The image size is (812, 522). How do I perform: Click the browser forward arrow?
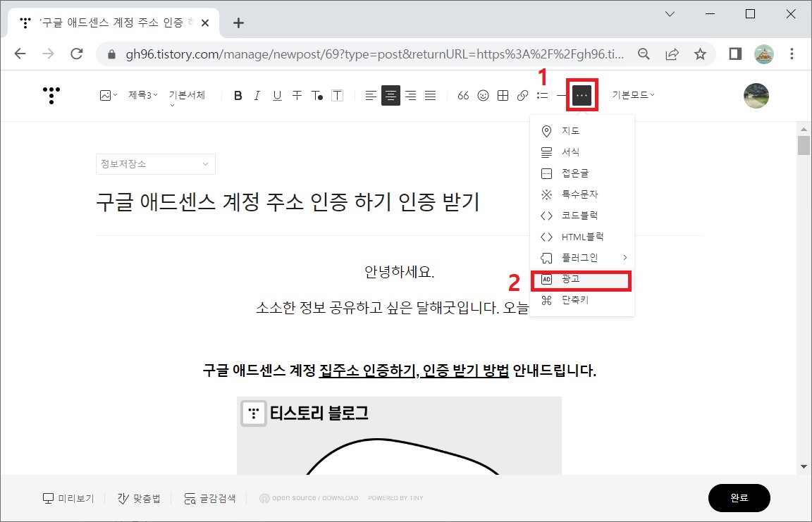click(x=48, y=54)
